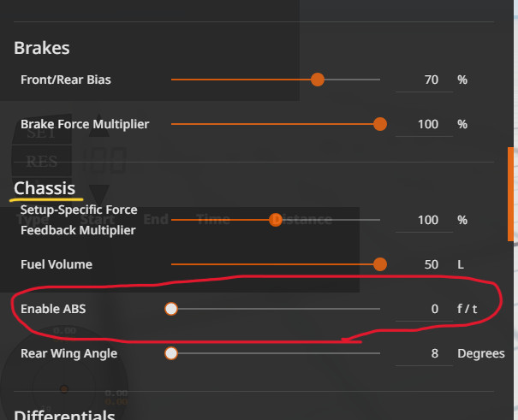The image size is (518, 420).
Task: Toggle the Enable ABS slider knob
Action: click(x=171, y=309)
